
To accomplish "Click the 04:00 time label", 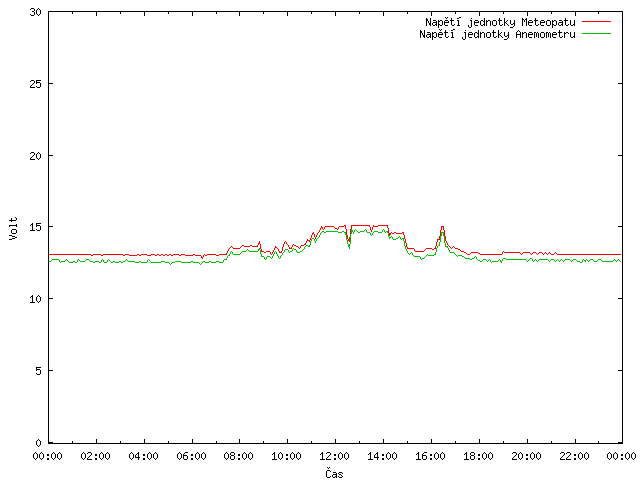I will (143, 456).
